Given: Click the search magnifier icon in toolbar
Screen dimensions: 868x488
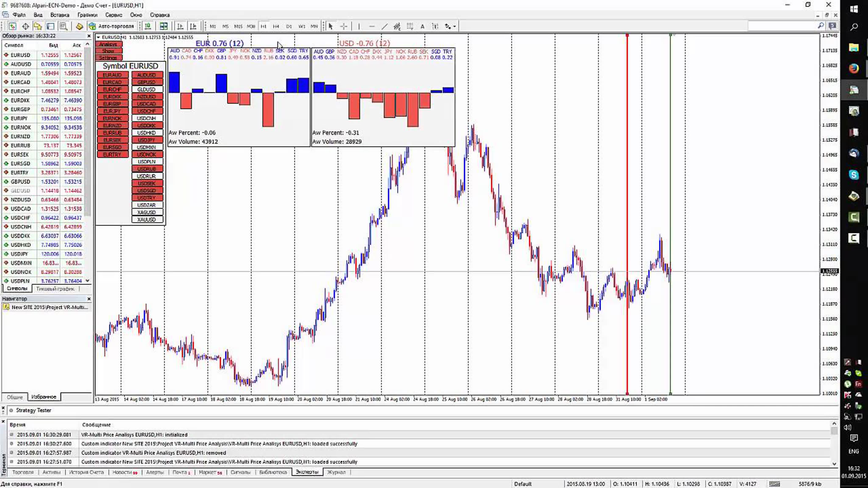Looking at the screenshot, I should pyautogui.click(x=821, y=26).
